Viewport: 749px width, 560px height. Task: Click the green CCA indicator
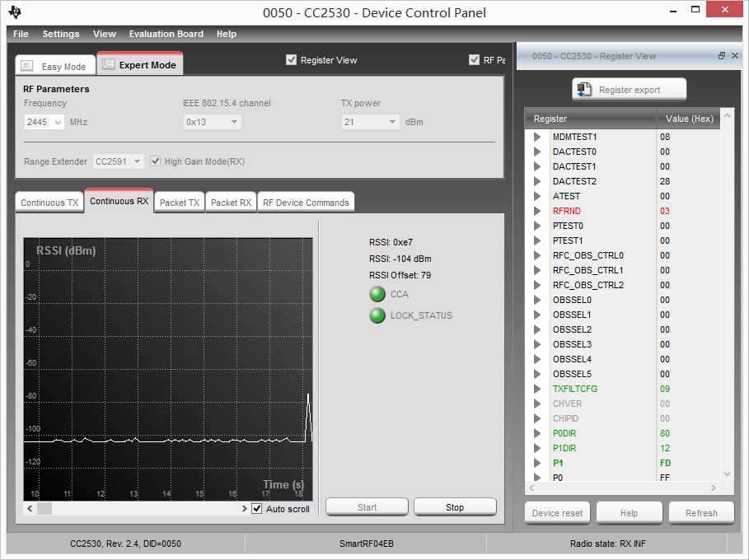377,294
